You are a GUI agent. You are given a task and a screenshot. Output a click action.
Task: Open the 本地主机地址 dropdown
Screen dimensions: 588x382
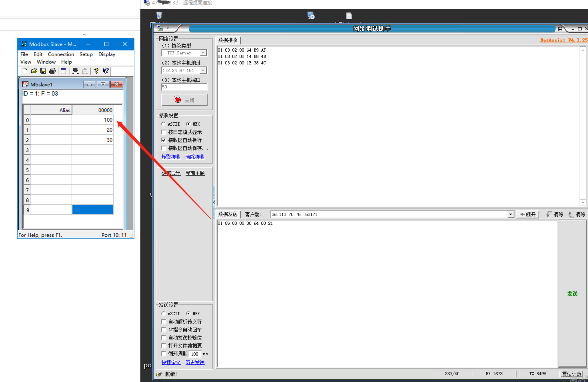(x=203, y=70)
